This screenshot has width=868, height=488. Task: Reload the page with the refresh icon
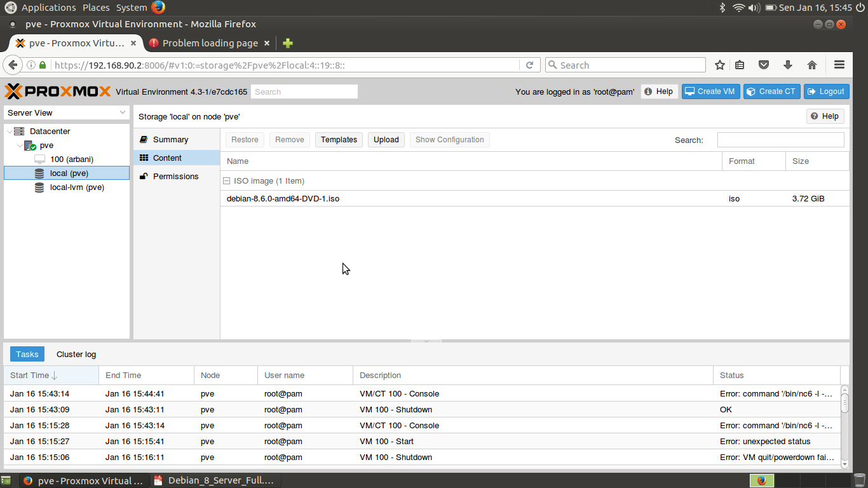click(x=529, y=65)
